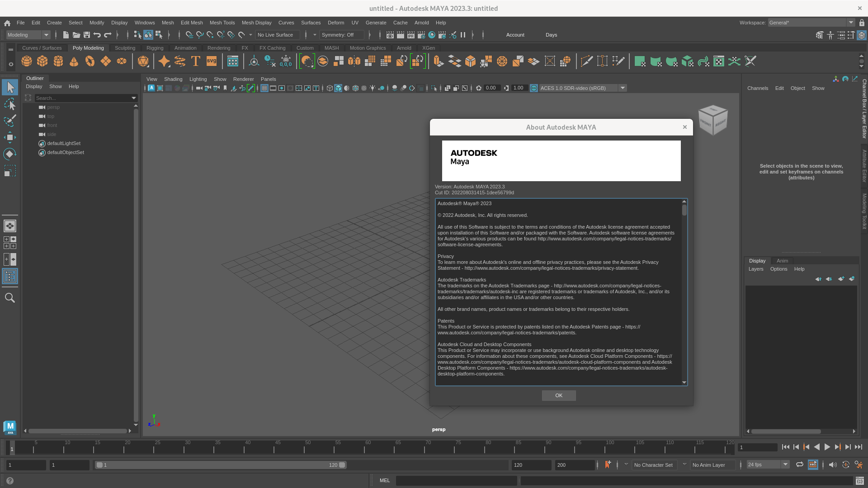Select the Move tool in toolbox

point(10,137)
